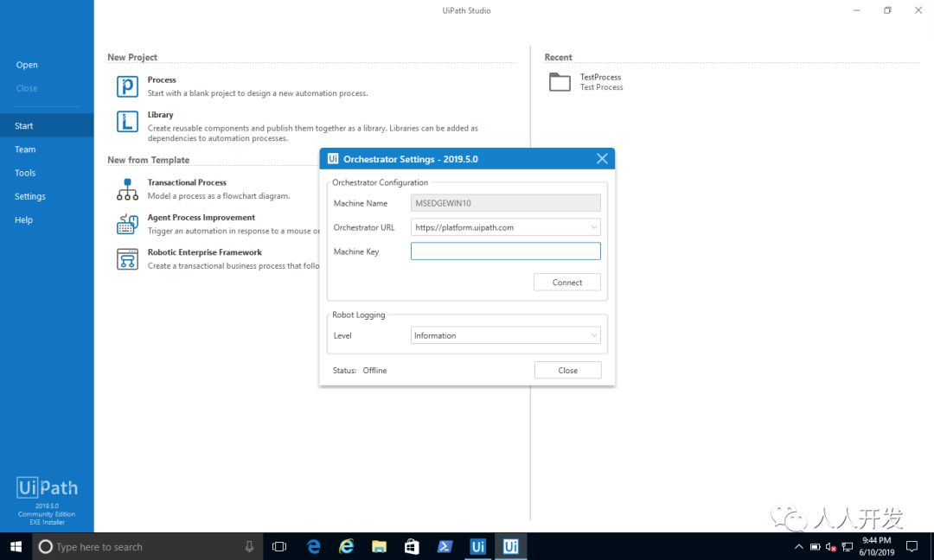Click the Connect button
934x560 pixels.
coord(567,283)
